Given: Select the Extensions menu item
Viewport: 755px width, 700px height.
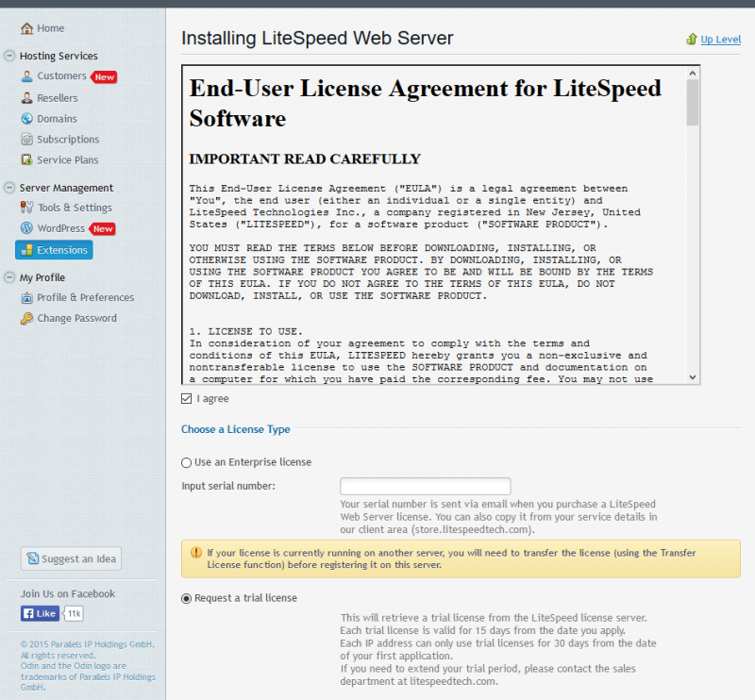Looking at the screenshot, I should pyautogui.click(x=54, y=250).
